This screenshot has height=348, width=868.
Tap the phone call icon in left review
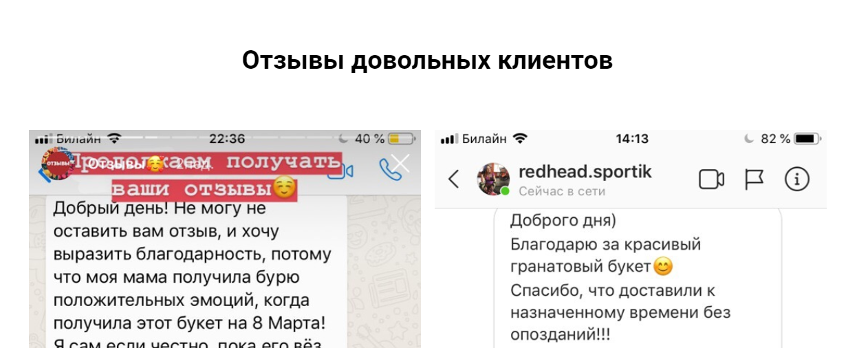[x=390, y=170]
